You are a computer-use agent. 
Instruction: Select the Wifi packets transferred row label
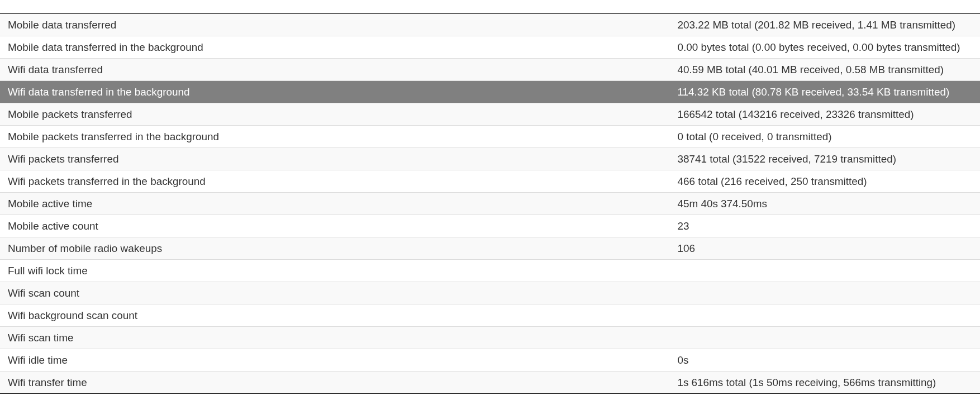pos(63,159)
